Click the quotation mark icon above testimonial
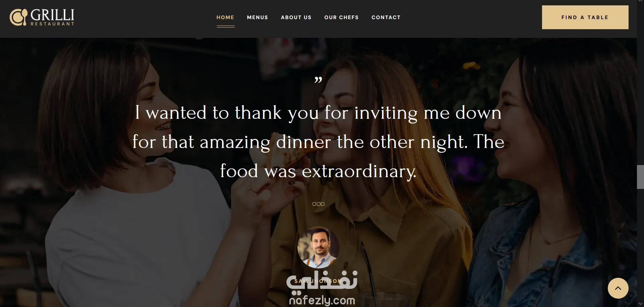This screenshot has height=307, width=644. 318,80
